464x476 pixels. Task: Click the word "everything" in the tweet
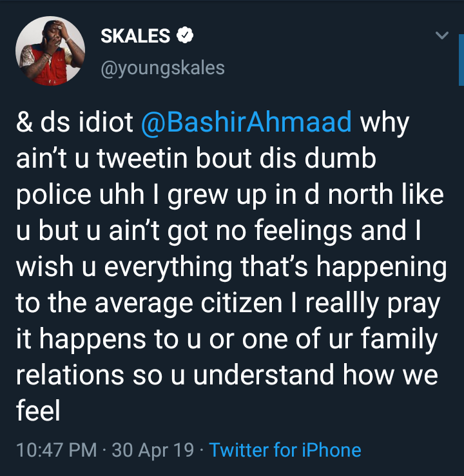166,267
